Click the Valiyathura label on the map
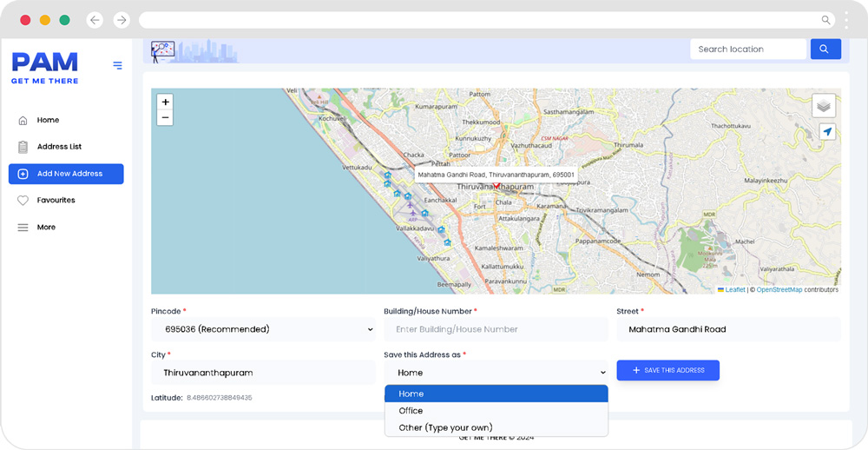The width and height of the screenshot is (868, 450). pos(433,258)
